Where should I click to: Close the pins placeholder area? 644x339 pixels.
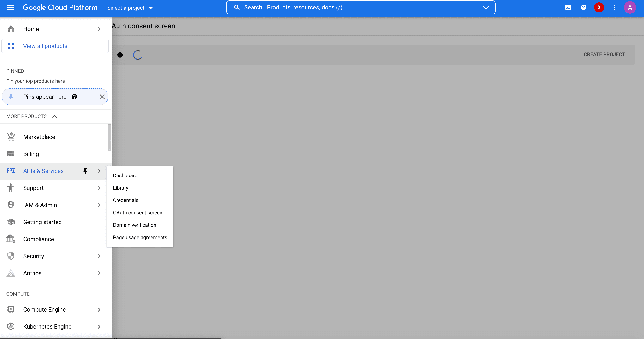(x=102, y=97)
